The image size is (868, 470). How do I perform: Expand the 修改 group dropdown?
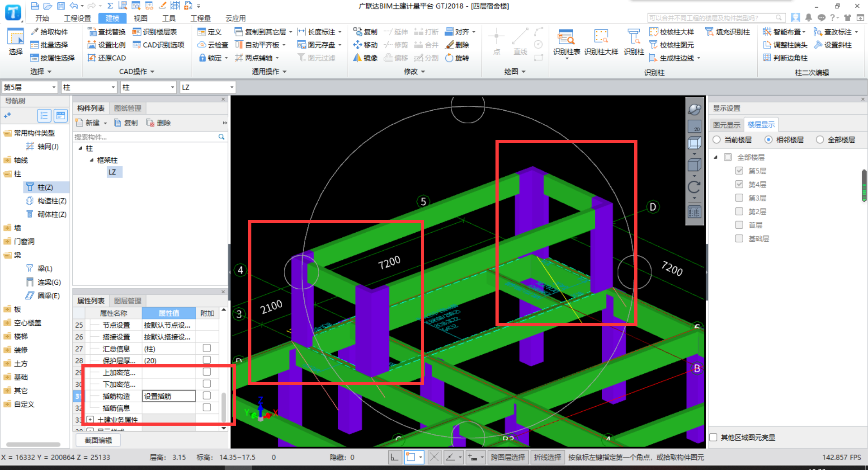[423, 71]
